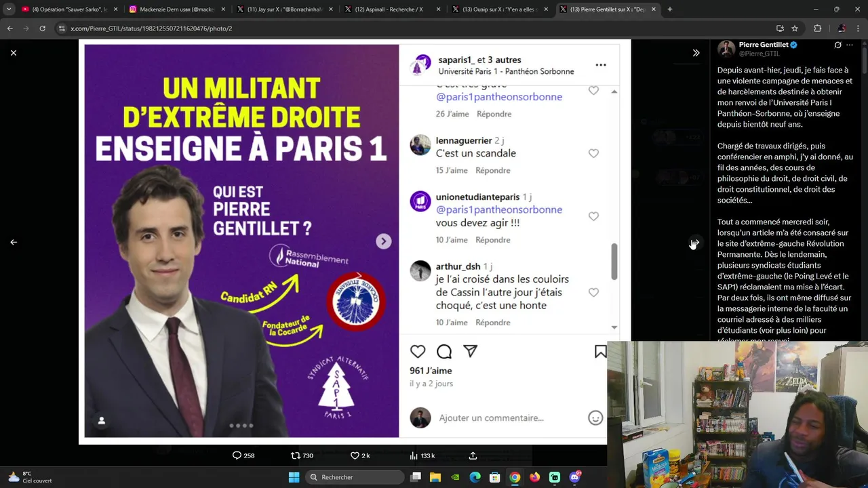Open Microsoft Edge from the taskbar

point(475,477)
